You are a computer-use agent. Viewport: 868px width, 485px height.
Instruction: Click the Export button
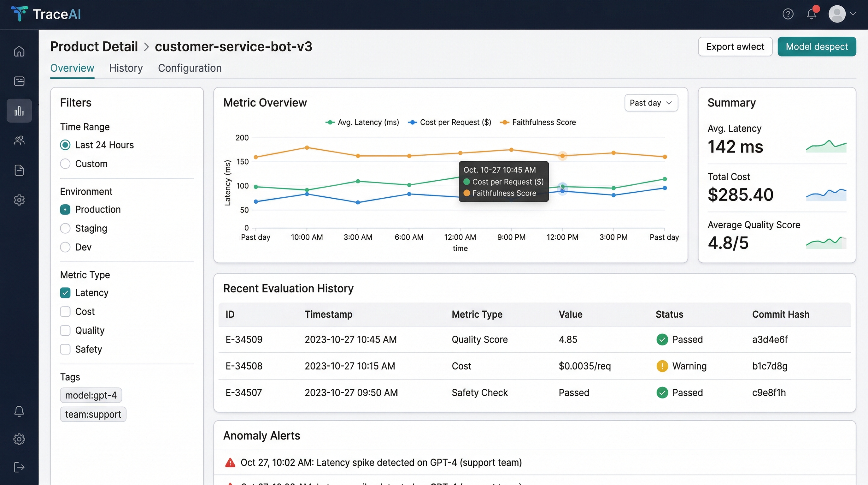(x=735, y=46)
